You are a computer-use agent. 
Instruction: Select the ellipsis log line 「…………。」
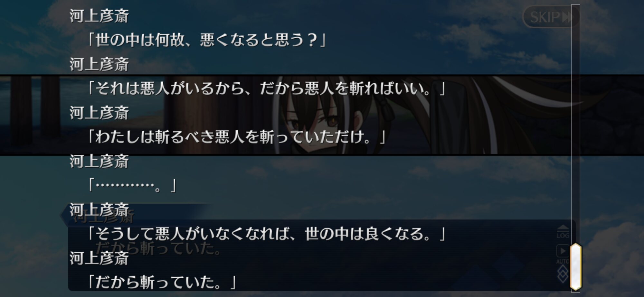(x=132, y=186)
